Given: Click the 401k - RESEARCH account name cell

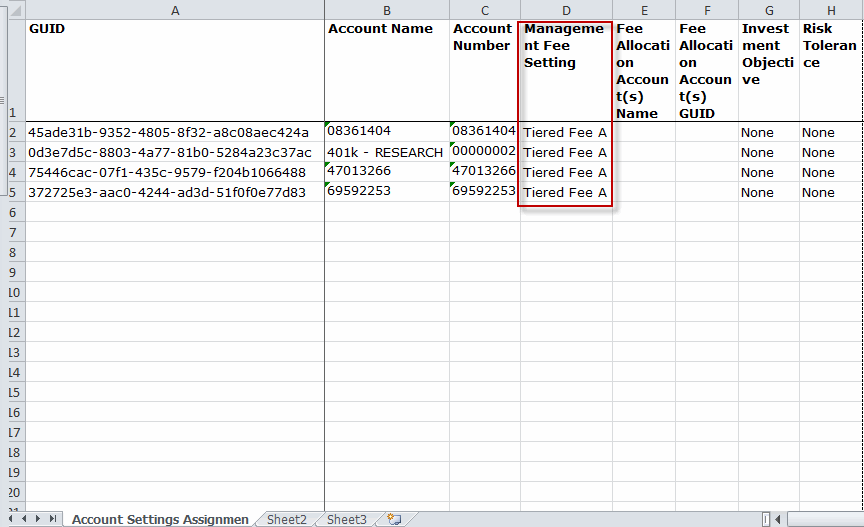Looking at the screenshot, I should 386,152.
